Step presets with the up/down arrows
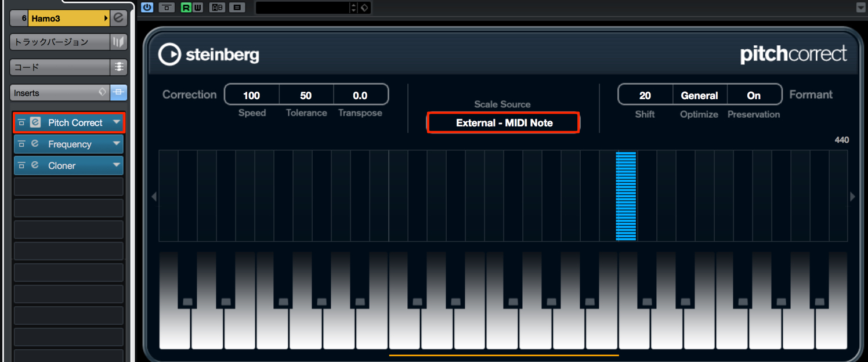 [354, 8]
